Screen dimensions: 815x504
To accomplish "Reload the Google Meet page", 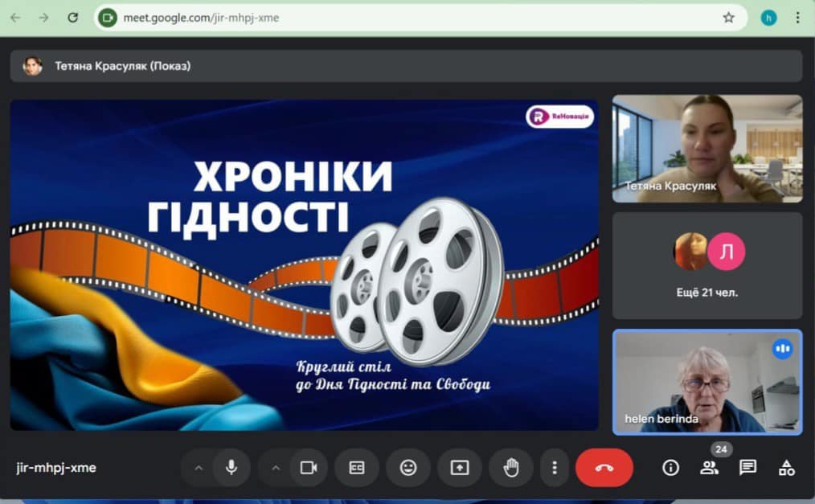I will 72,17.
